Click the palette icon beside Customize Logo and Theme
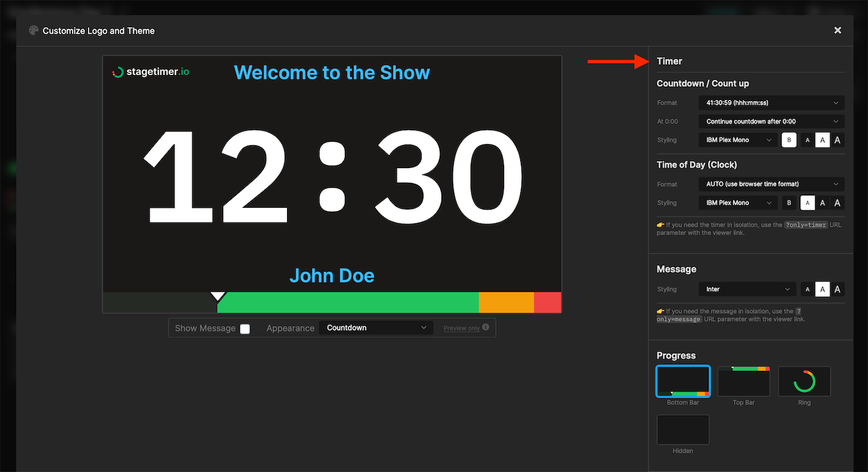Image resolution: width=868 pixels, height=472 pixels. 33,30
